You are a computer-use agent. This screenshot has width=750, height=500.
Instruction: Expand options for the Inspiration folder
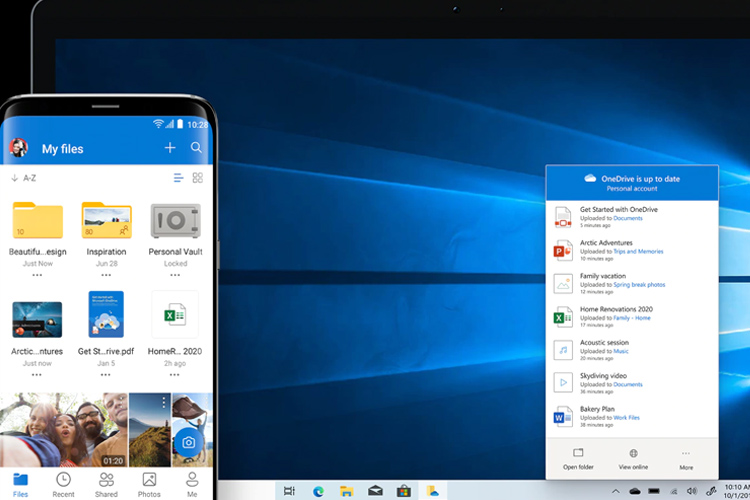point(106,275)
